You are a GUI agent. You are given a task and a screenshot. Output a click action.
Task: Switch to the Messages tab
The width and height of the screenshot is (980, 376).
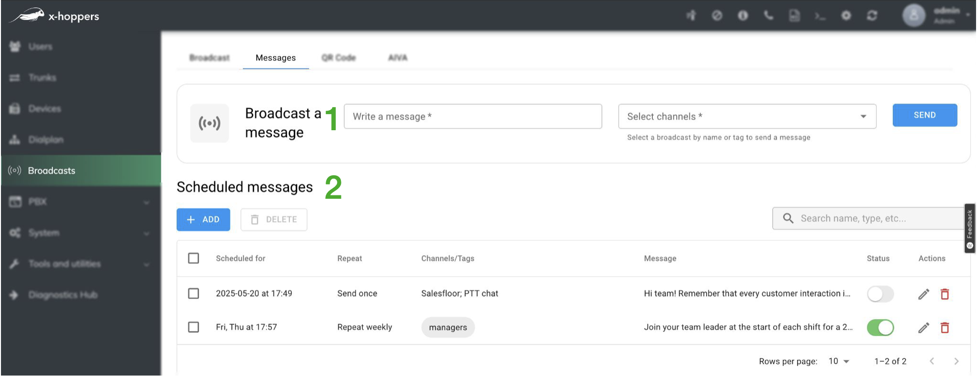point(275,58)
